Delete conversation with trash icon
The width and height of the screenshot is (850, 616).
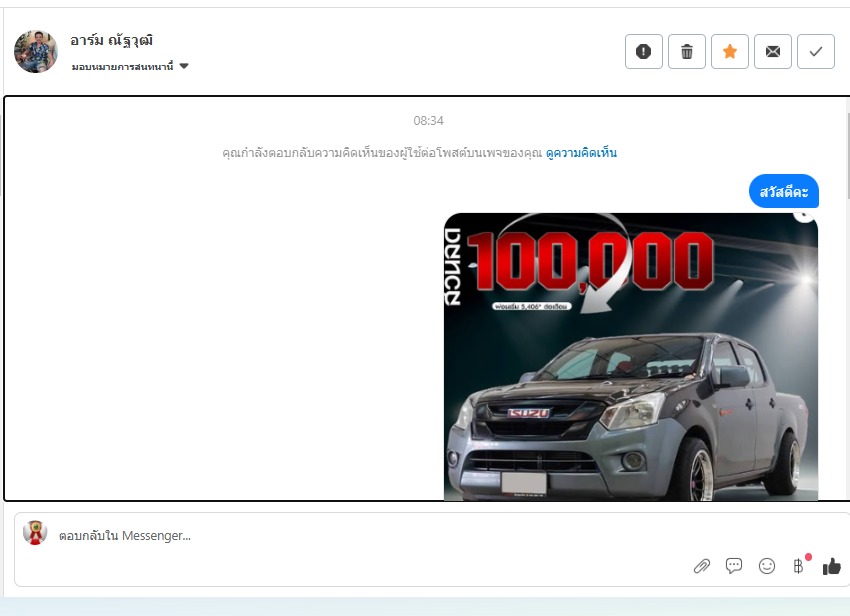[x=687, y=52]
